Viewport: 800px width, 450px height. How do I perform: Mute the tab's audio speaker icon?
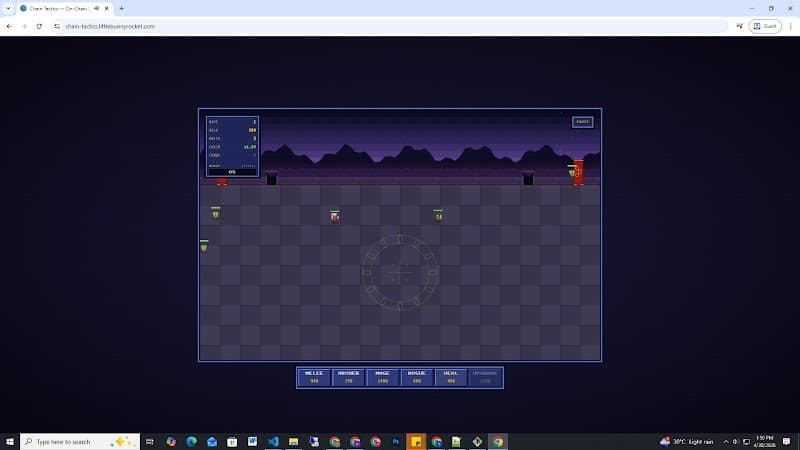coord(96,8)
